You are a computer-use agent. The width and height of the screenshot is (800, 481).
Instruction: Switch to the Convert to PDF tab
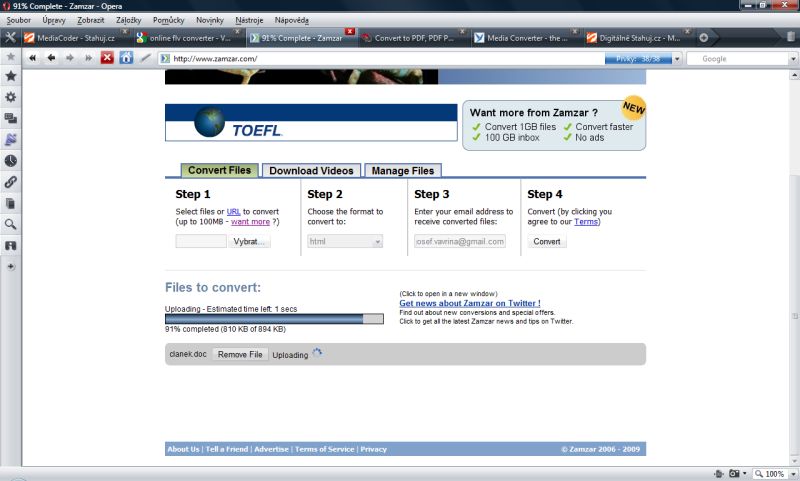point(413,38)
